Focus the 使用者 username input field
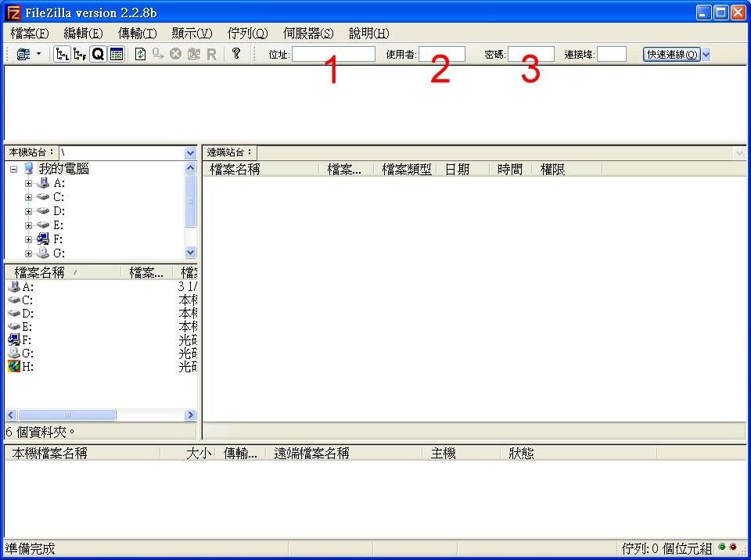Screen dimensions: 751x560 pyautogui.click(x=441, y=54)
